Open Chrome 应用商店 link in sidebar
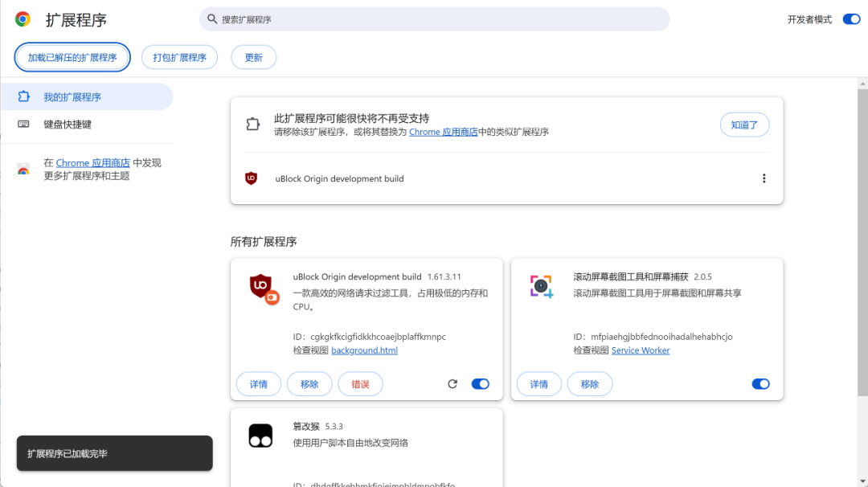 click(x=93, y=162)
